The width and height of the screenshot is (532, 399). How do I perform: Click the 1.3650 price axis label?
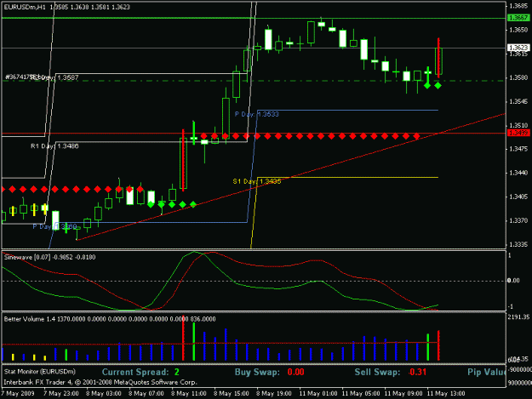(518, 30)
